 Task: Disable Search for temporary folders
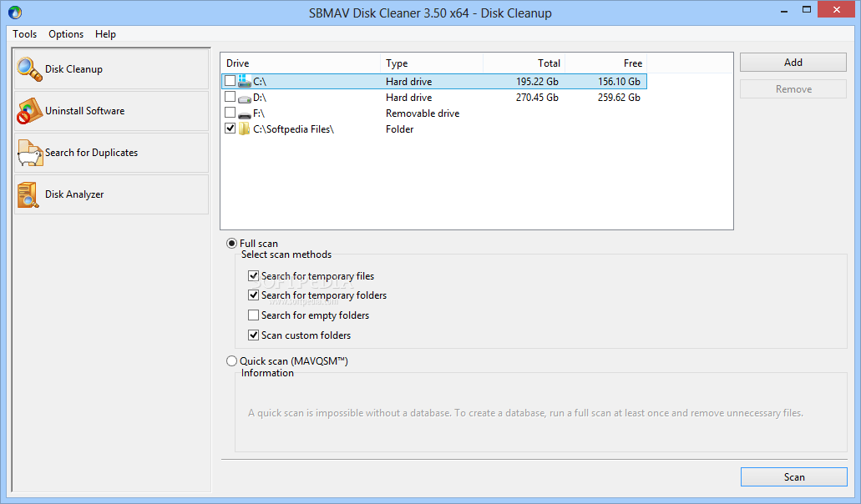[x=253, y=295]
